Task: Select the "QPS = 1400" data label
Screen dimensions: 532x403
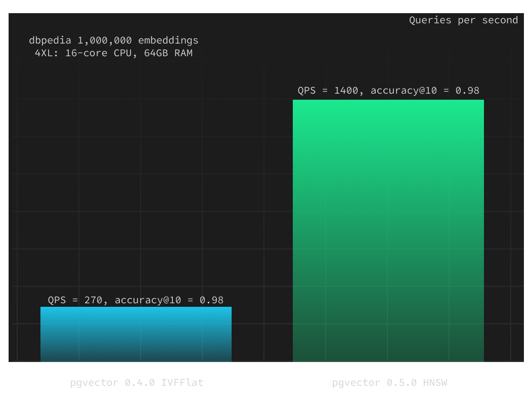Action: pyautogui.click(x=328, y=91)
